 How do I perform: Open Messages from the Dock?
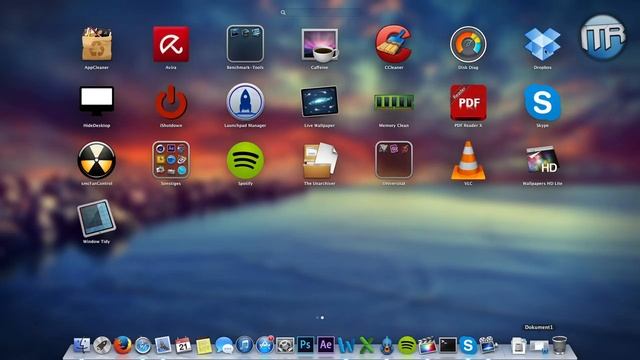tap(224, 346)
